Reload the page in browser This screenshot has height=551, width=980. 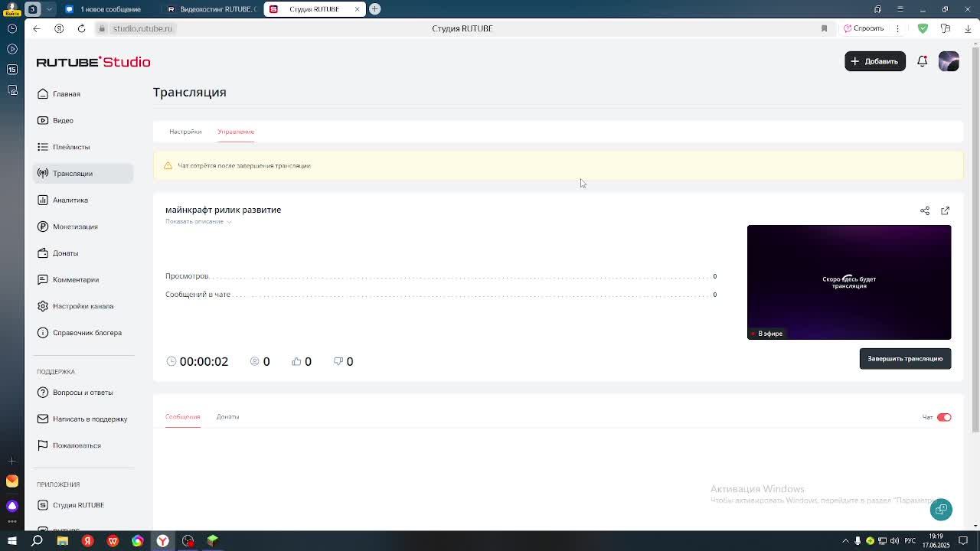pyautogui.click(x=81, y=28)
